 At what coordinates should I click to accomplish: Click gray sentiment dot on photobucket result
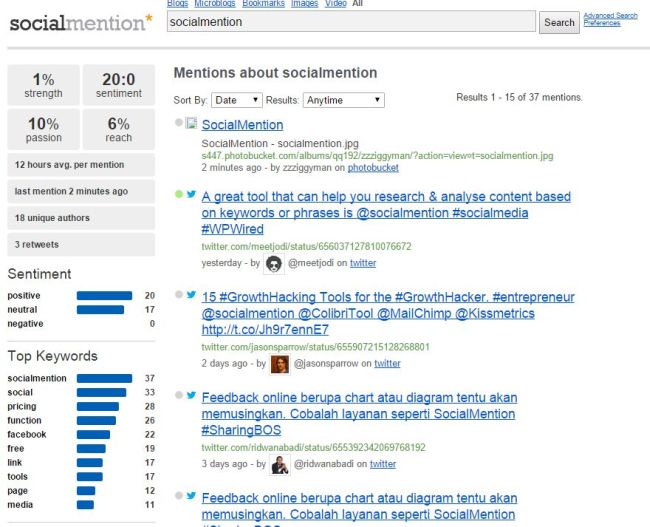pyautogui.click(x=179, y=122)
